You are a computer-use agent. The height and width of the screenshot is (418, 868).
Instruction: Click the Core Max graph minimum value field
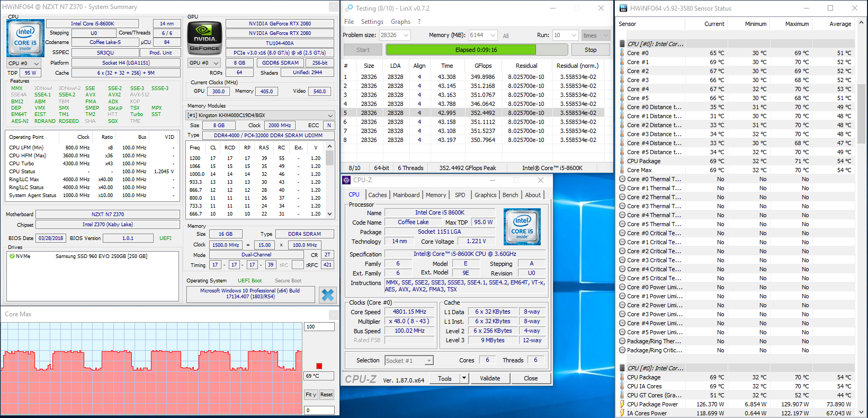(x=319, y=410)
